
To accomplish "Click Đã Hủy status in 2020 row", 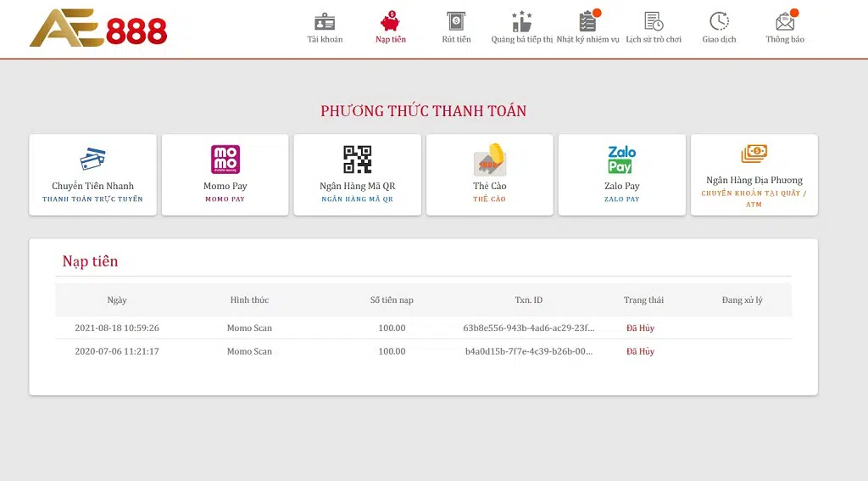I will (x=641, y=350).
